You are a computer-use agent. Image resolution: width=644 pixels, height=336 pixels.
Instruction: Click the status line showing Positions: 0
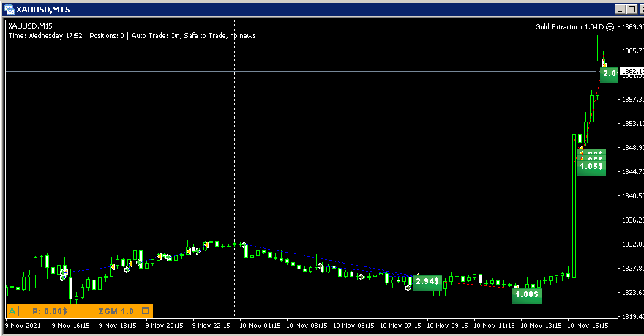click(132, 36)
